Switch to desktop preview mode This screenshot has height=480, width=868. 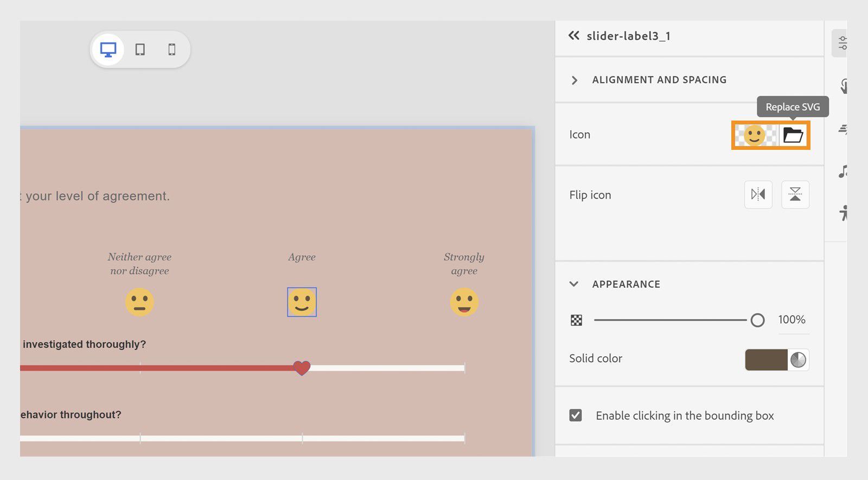[108, 49]
